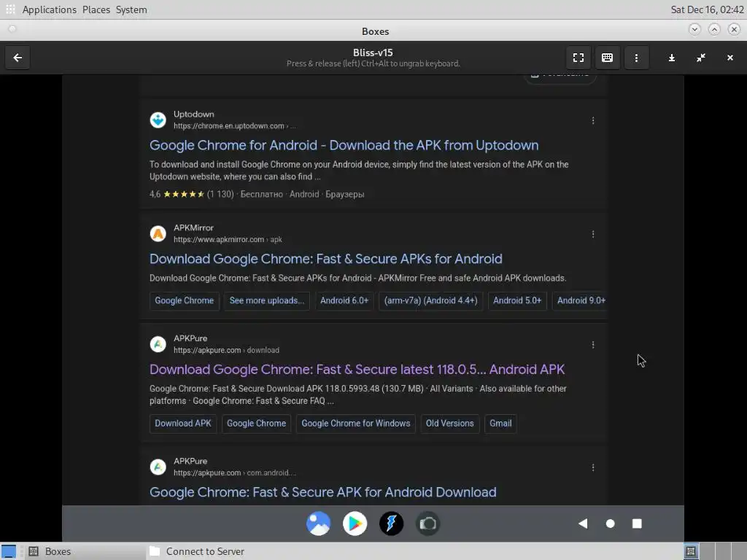The image size is (747, 560).
Task: Open the Applications menu
Action: pos(49,9)
